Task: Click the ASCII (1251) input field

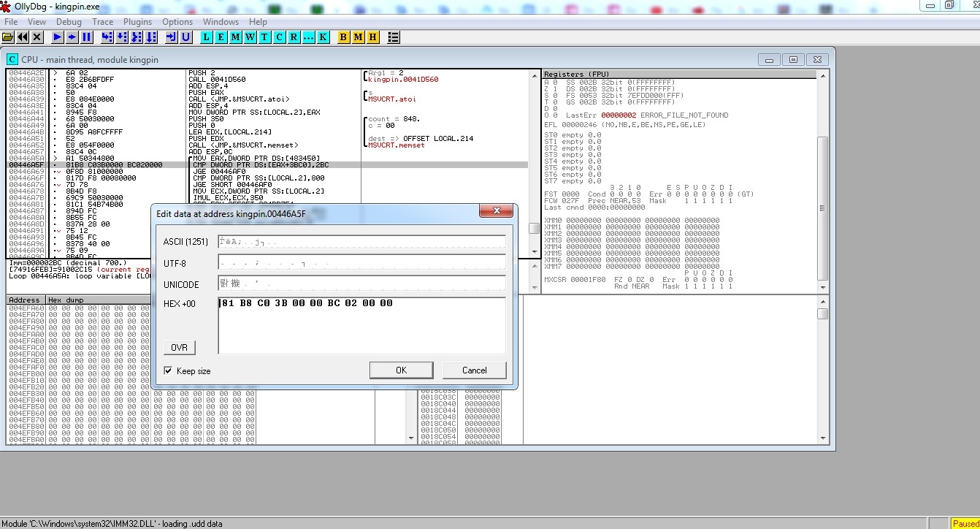Action: click(x=361, y=242)
